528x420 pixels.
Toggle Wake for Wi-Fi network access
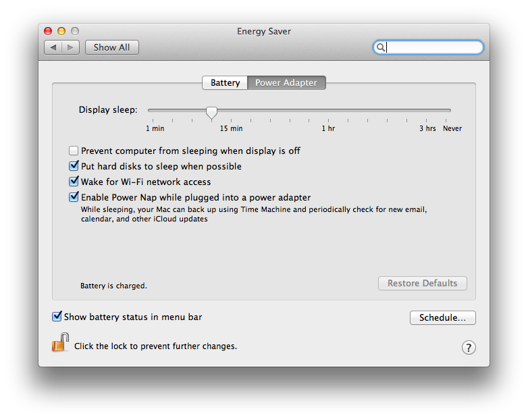pyautogui.click(x=74, y=181)
